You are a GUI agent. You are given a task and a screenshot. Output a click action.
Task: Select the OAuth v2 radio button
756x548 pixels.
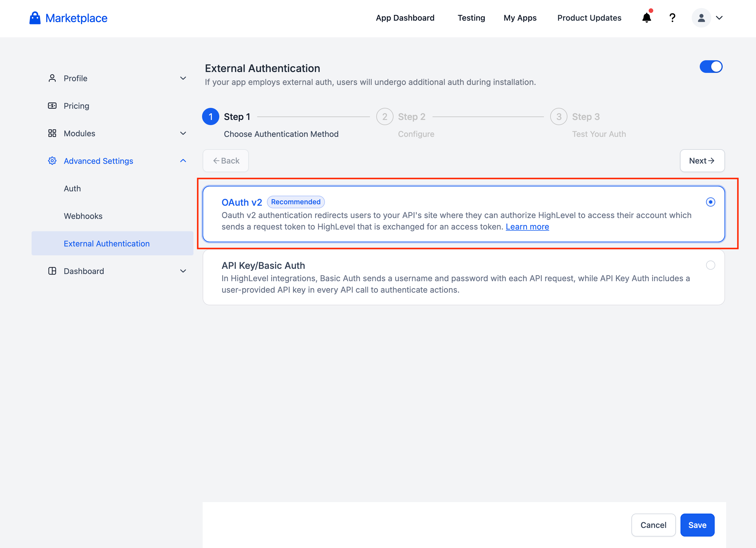[710, 202]
